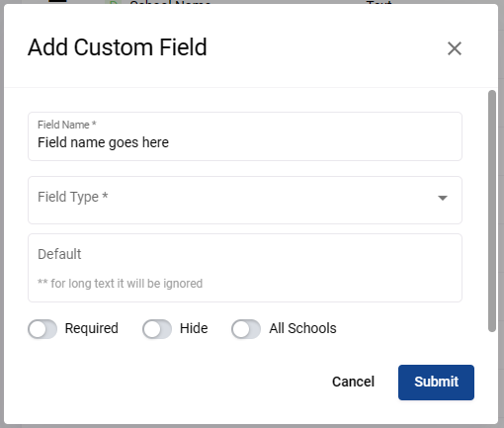Click the Field Type placeholder label

(x=73, y=197)
